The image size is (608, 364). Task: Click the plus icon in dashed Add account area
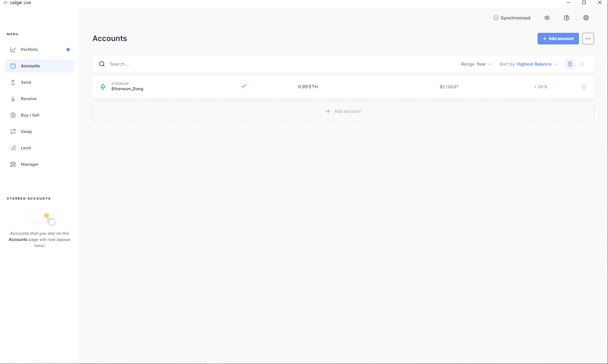328,111
